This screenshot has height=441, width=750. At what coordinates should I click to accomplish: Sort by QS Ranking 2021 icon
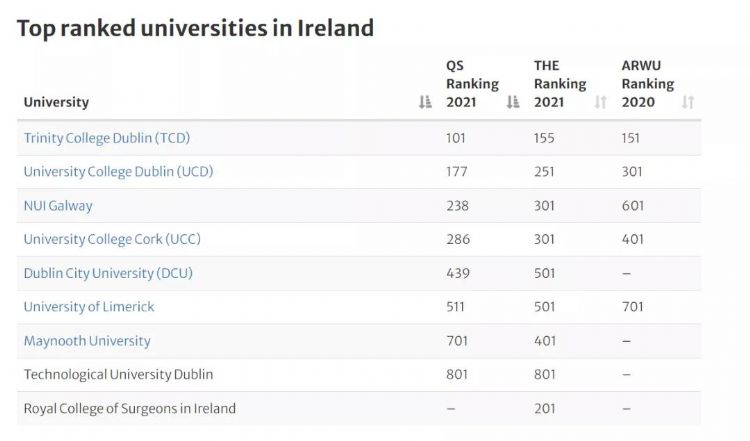pos(513,102)
